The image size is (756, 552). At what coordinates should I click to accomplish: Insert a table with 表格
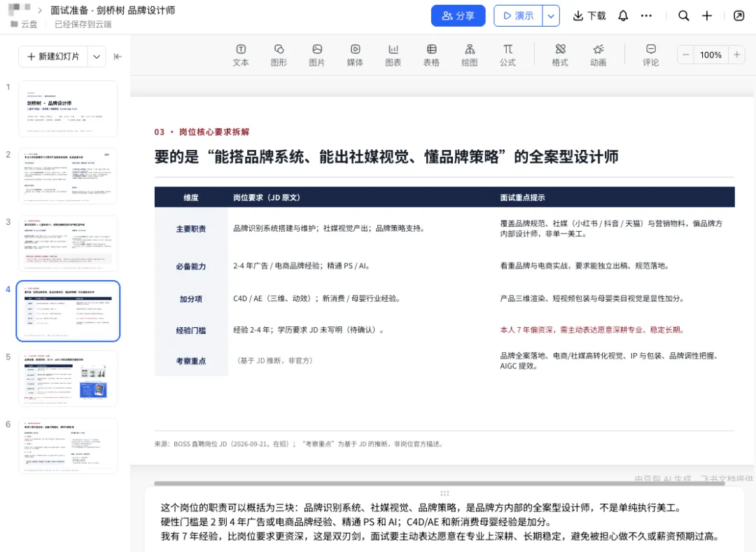[431, 55]
